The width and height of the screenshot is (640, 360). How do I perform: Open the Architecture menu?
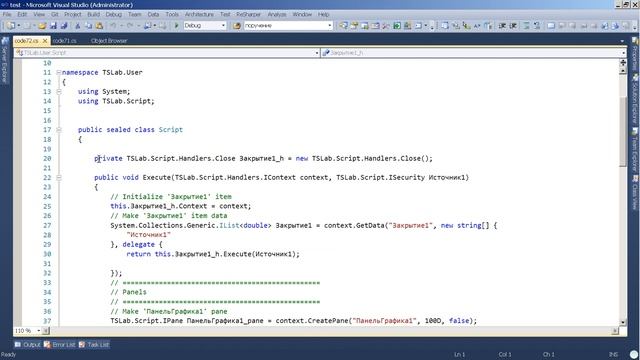point(199,14)
